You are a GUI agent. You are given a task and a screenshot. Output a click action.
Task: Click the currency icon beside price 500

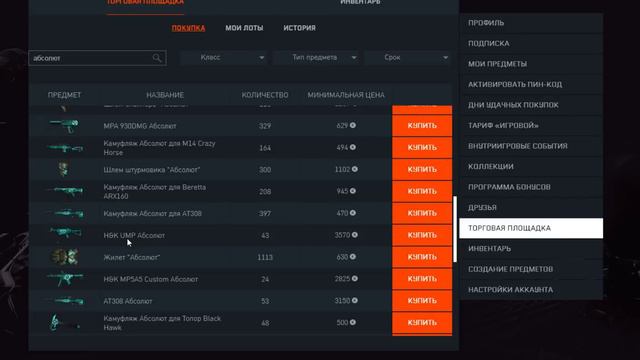(x=353, y=322)
